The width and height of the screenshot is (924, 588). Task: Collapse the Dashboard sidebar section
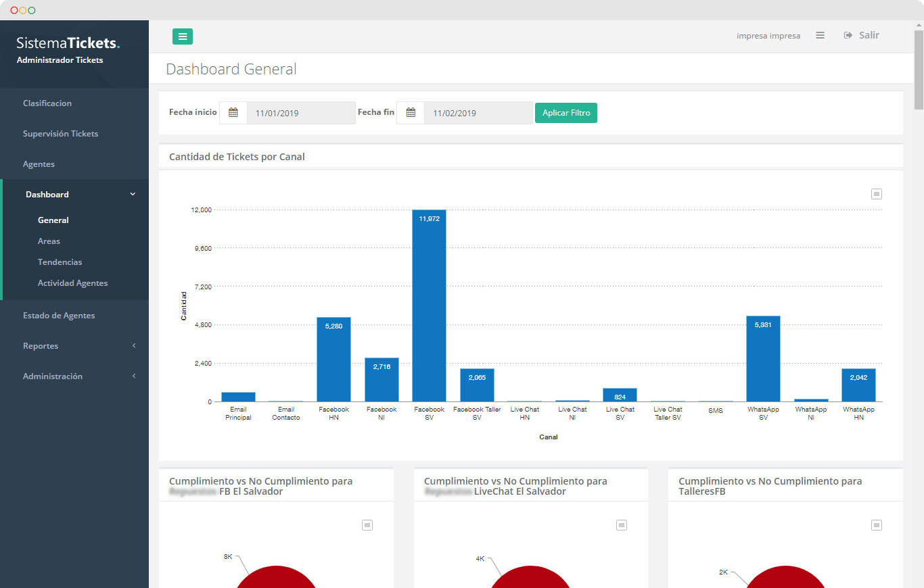[74, 195]
